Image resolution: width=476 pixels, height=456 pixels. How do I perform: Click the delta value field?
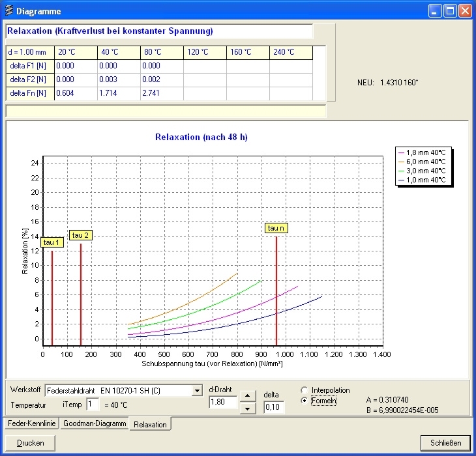[x=274, y=407]
